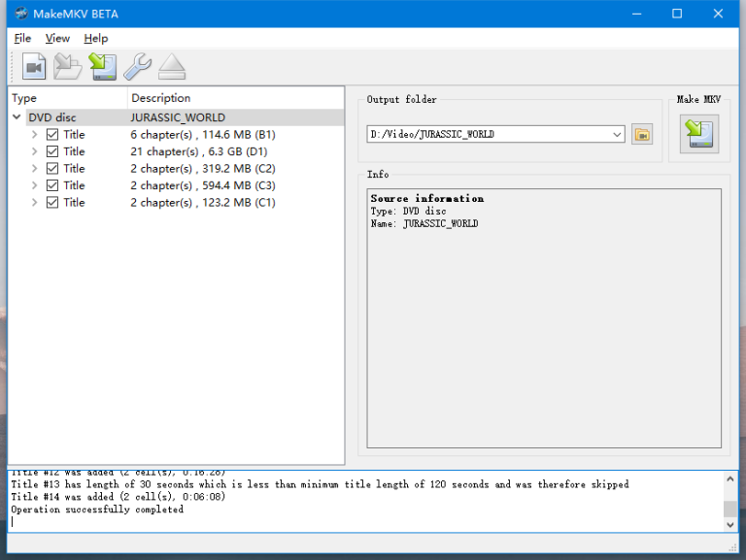Image resolution: width=746 pixels, height=560 pixels.
Task: Click 'Type: DVD disc' in Info panel
Action: click(408, 211)
